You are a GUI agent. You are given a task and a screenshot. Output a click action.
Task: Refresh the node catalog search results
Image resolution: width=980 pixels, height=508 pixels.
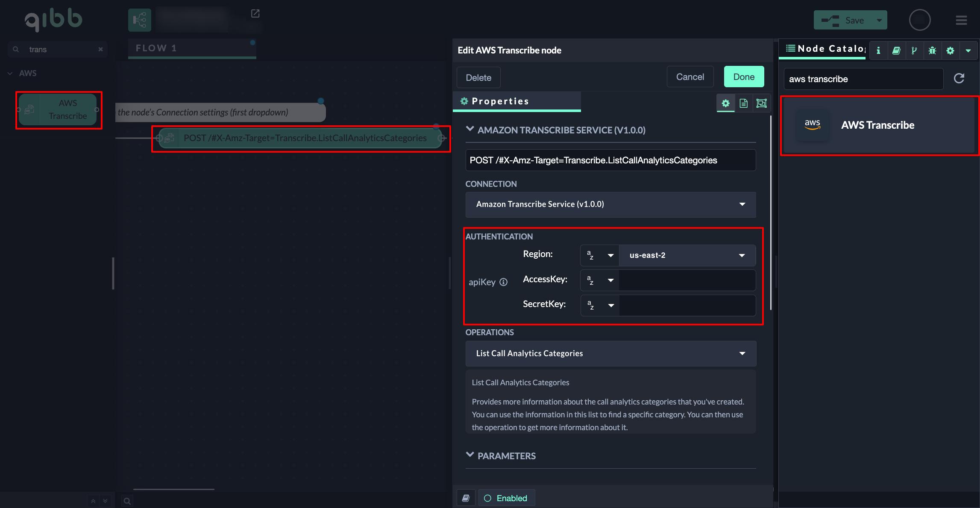[959, 78]
